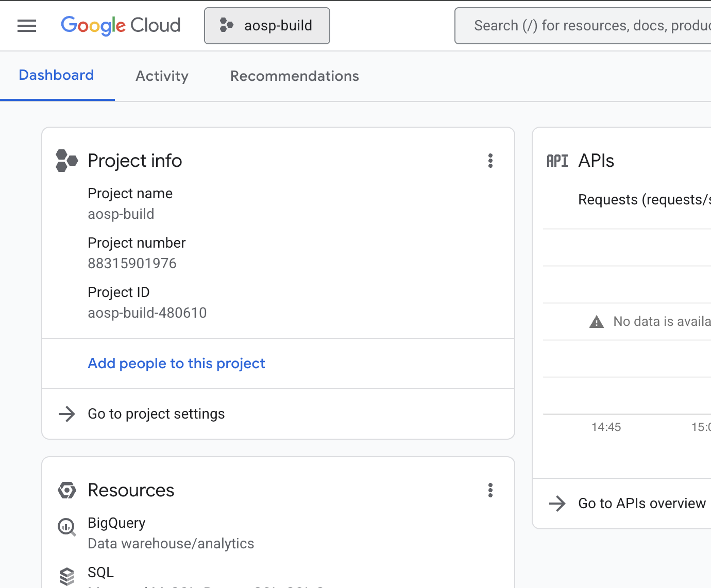The height and width of the screenshot is (588, 711).
Task: Click the Google Cloud logo
Action: (121, 25)
